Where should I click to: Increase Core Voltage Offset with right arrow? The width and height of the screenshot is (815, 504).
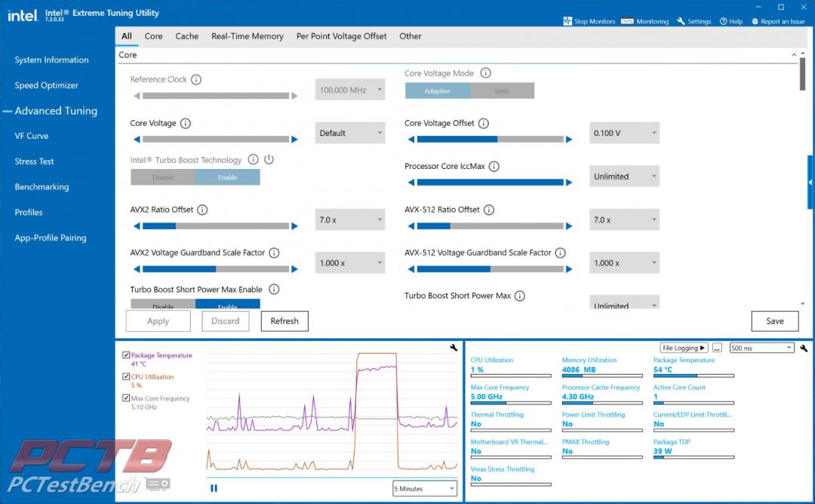click(569, 140)
